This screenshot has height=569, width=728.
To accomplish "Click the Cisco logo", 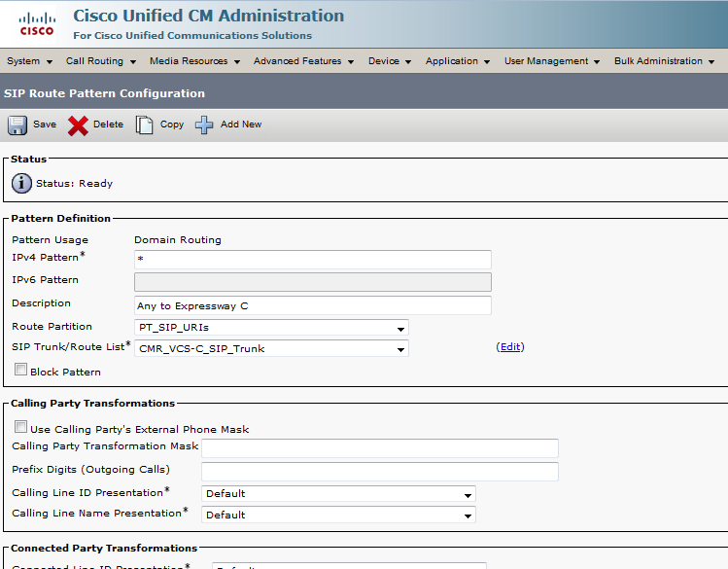I will click(x=37, y=24).
